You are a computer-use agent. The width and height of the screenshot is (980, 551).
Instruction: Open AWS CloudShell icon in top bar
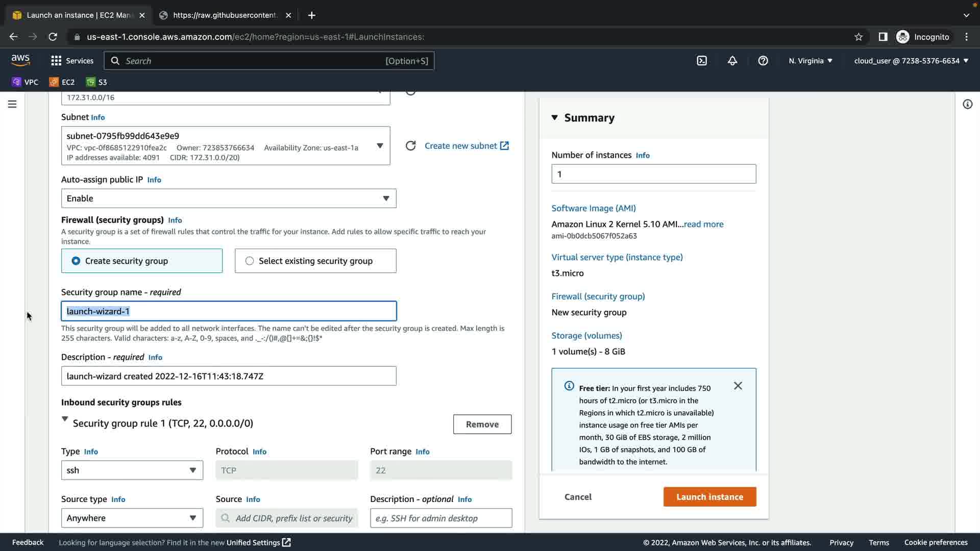coord(702,61)
